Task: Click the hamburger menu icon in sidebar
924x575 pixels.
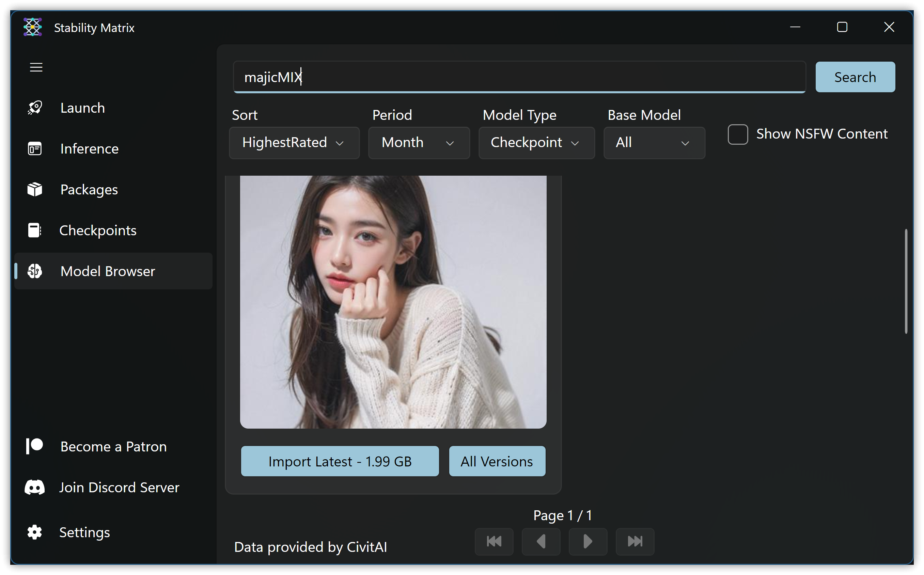Action: (x=36, y=67)
